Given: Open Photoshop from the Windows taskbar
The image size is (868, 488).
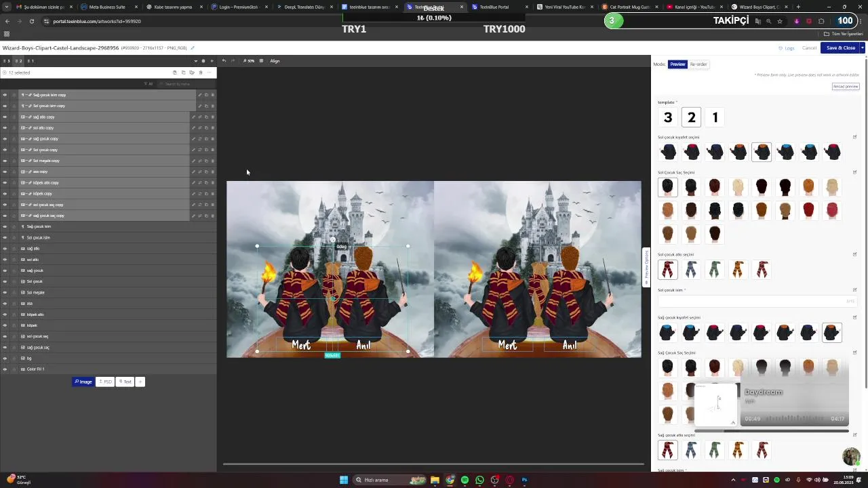Looking at the screenshot, I should (x=524, y=480).
